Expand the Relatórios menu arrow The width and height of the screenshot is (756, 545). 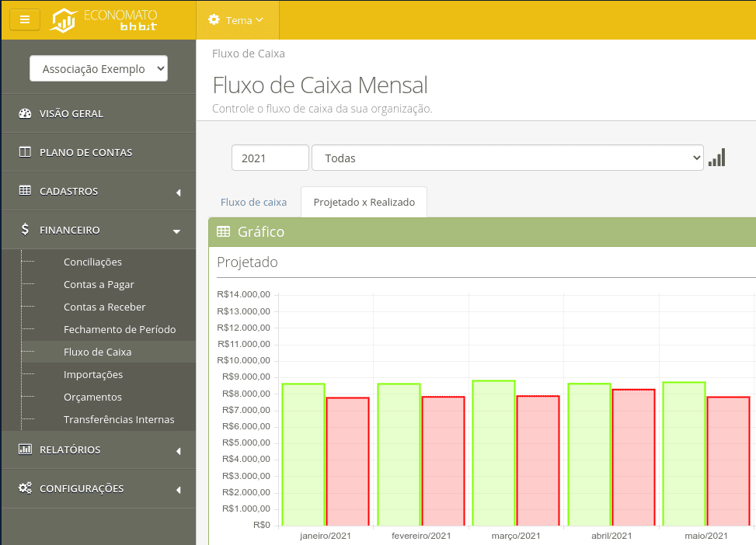tap(179, 451)
